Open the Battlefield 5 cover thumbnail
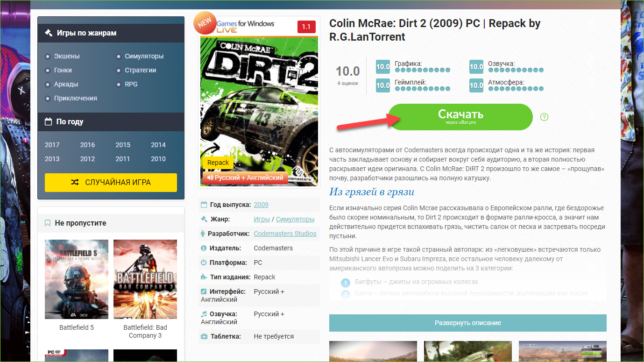The height and width of the screenshot is (362, 644). click(x=77, y=279)
